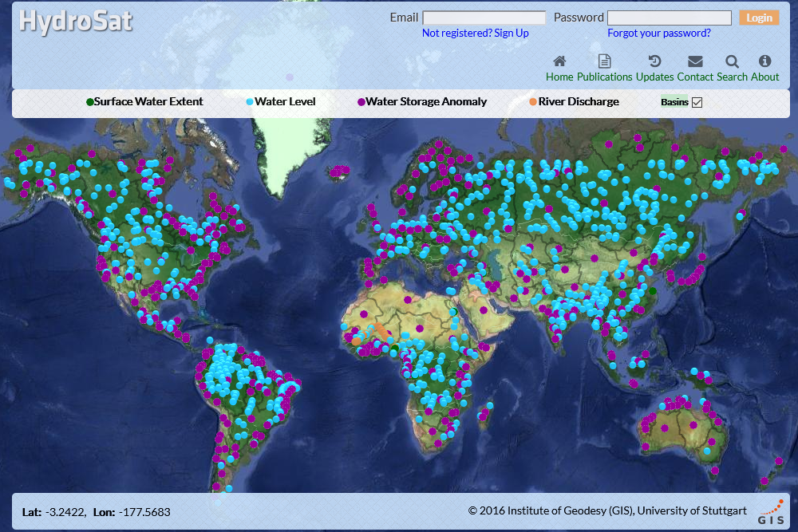Image resolution: width=798 pixels, height=532 pixels.
Task: Click the purple Water Storage Anomaly dot
Action: (x=361, y=102)
